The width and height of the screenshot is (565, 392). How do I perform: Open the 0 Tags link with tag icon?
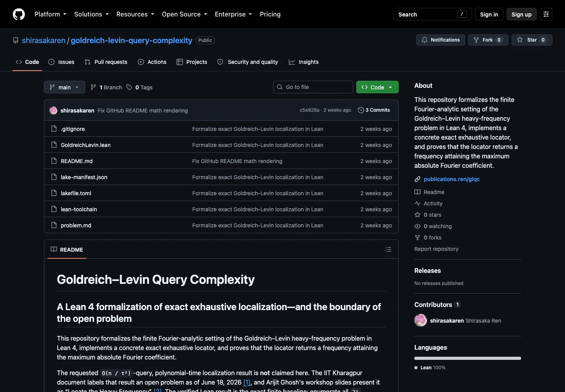[139, 87]
